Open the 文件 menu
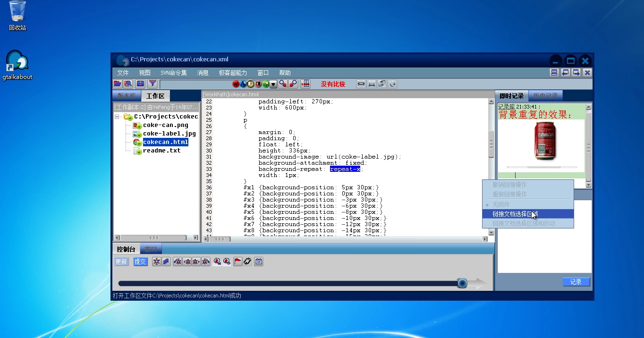Viewport: 644px width, 338px height. [x=123, y=73]
